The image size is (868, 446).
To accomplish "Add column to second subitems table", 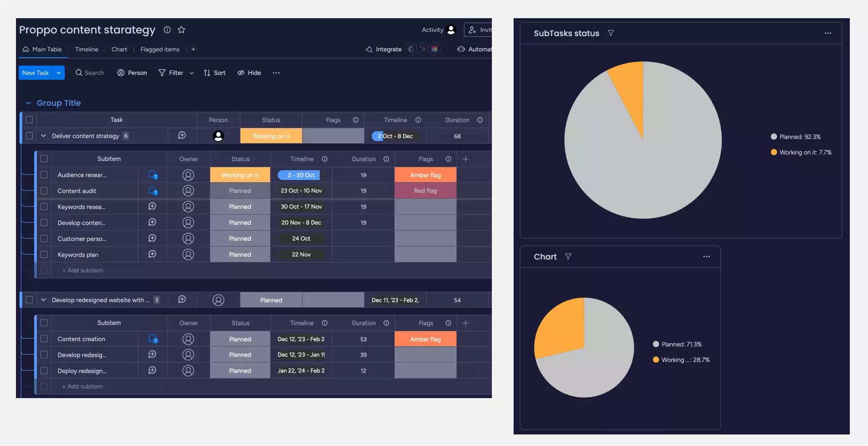I will (x=466, y=323).
